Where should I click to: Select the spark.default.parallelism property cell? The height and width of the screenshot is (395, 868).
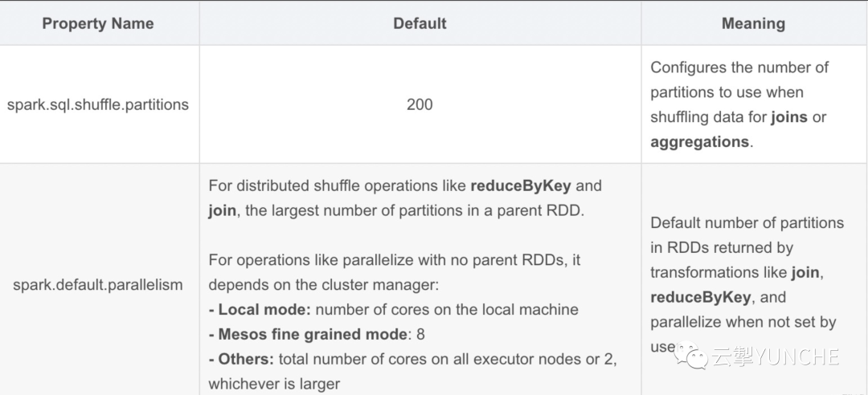click(x=98, y=284)
